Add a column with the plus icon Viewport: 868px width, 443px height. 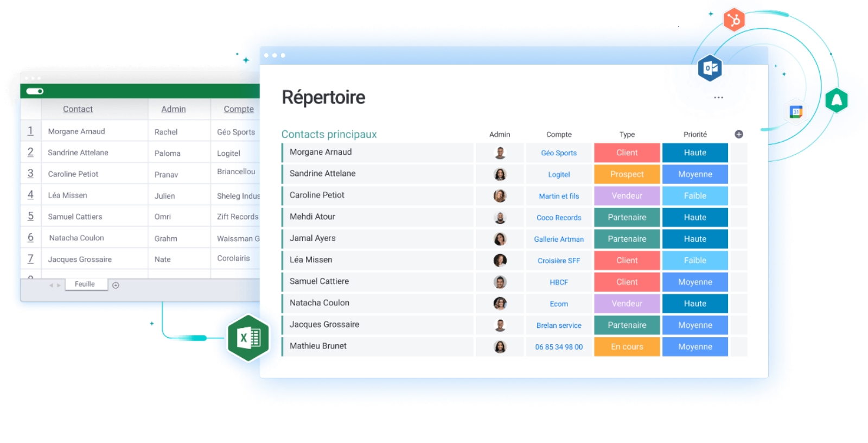(738, 134)
